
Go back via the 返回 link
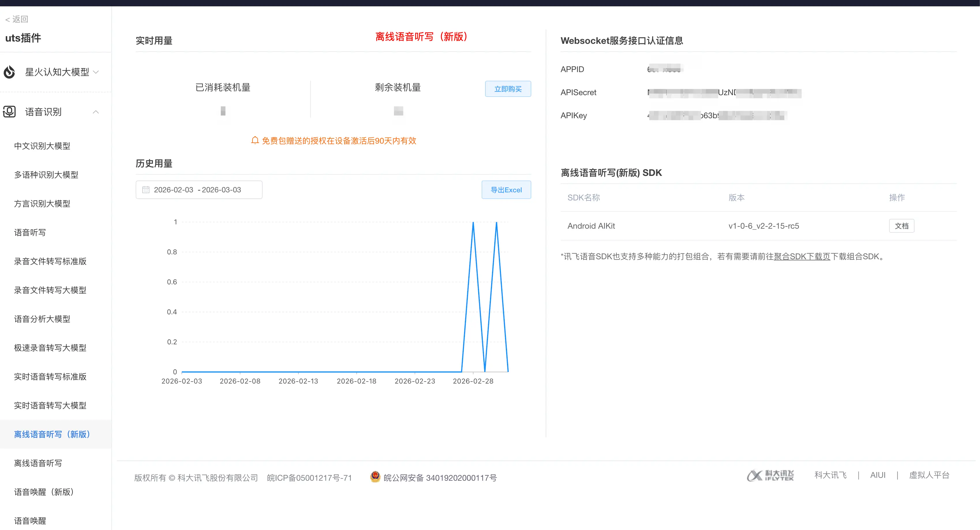click(x=17, y=19)
